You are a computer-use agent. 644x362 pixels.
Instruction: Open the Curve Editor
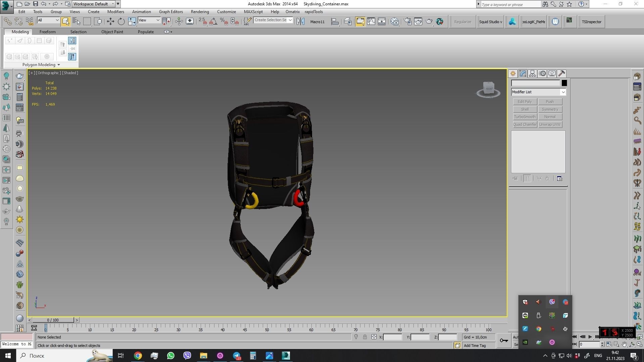(x=371, y=21)
